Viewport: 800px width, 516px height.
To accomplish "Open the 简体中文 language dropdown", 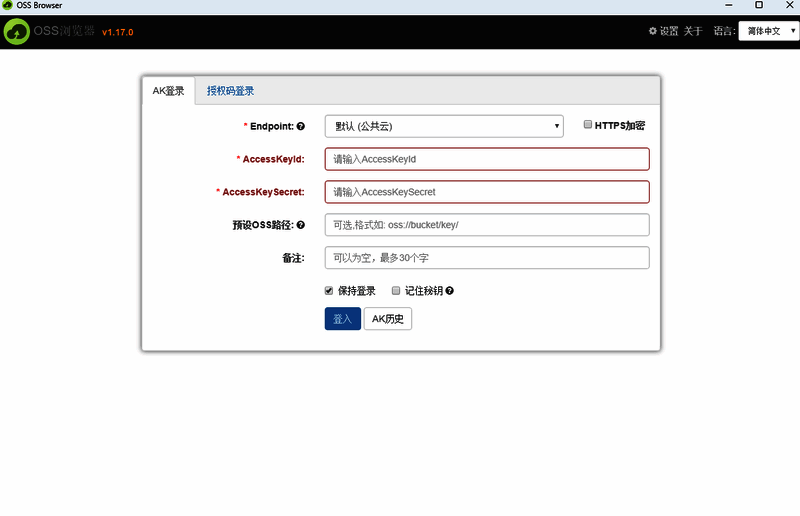I will [x=768, y=31].
